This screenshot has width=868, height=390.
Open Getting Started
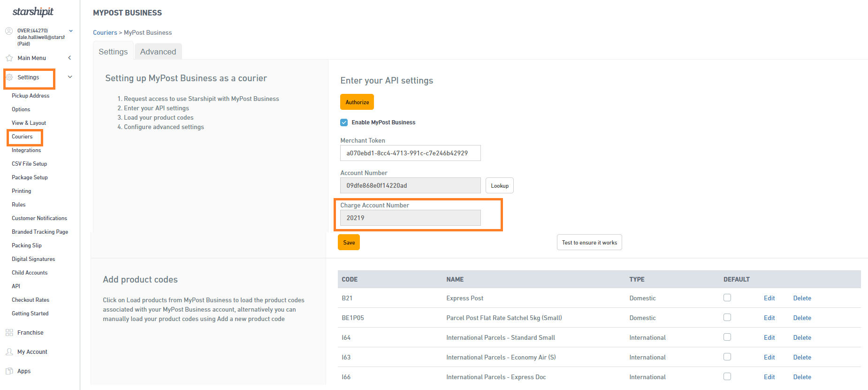point(30,314)
